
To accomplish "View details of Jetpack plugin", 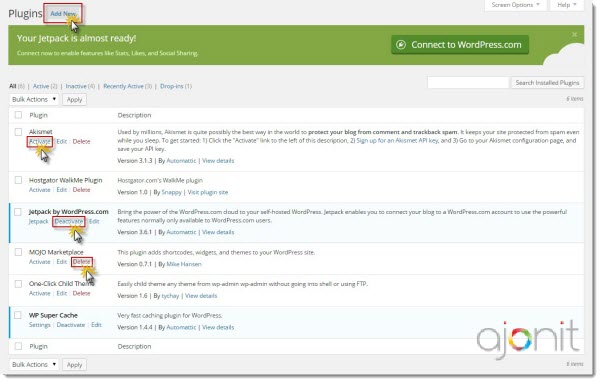I will tap(218, 232).
